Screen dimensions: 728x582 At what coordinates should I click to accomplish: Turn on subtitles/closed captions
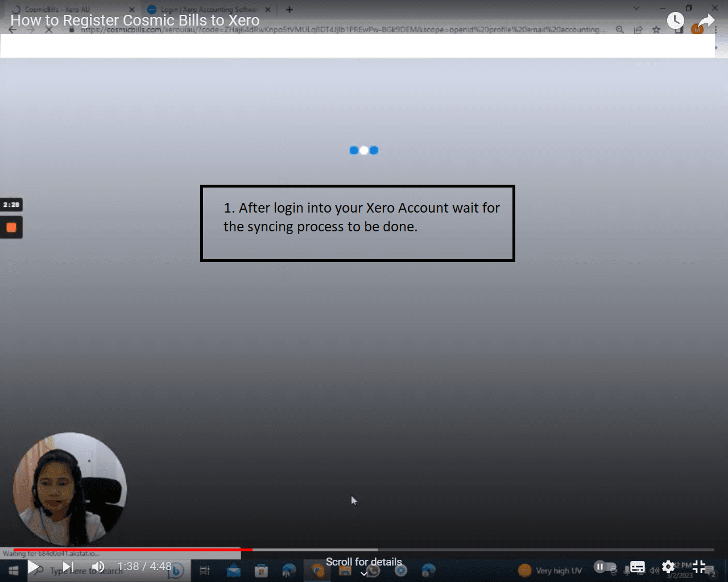[x=638, y=567]
